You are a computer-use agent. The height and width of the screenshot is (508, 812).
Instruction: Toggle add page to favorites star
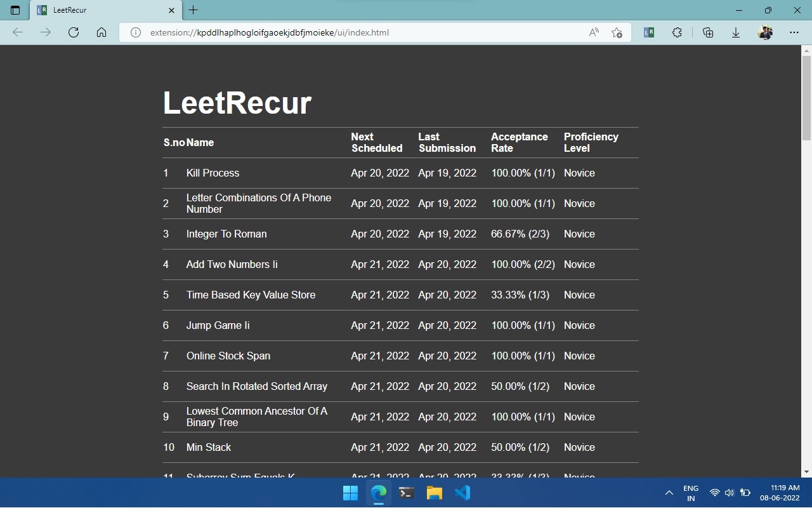point(616,32)
